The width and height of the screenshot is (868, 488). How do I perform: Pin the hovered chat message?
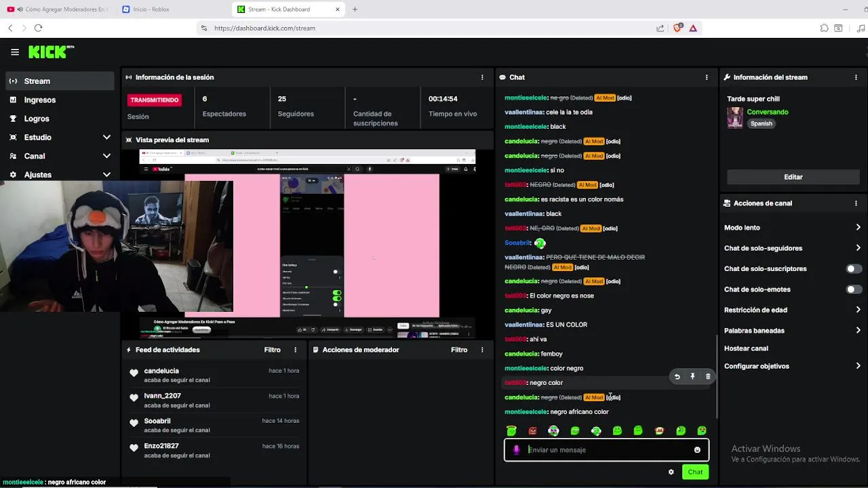(692, 377)
